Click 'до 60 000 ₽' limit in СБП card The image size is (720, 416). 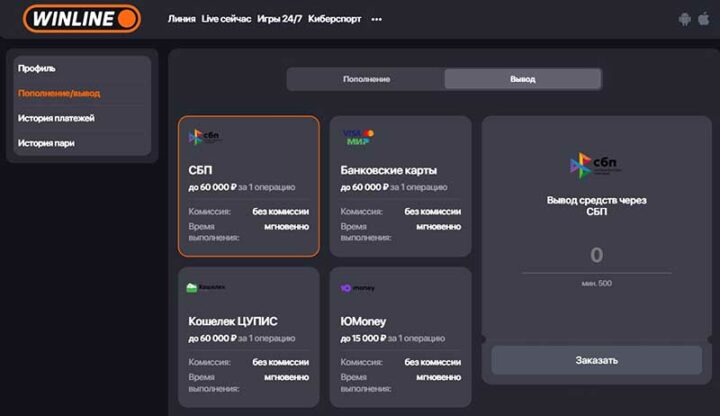pos(212,187)
